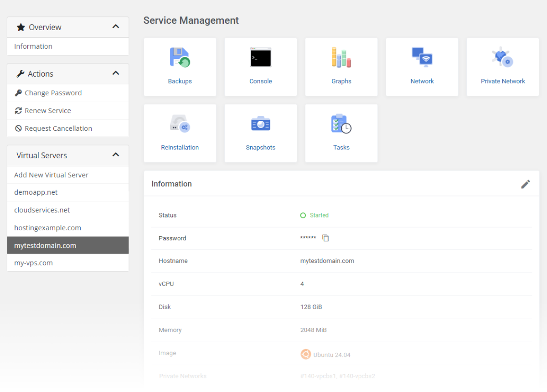This screenshot has height=392, width=547.
Task: Open Information in the Overview menu
Action: (68, 46)
